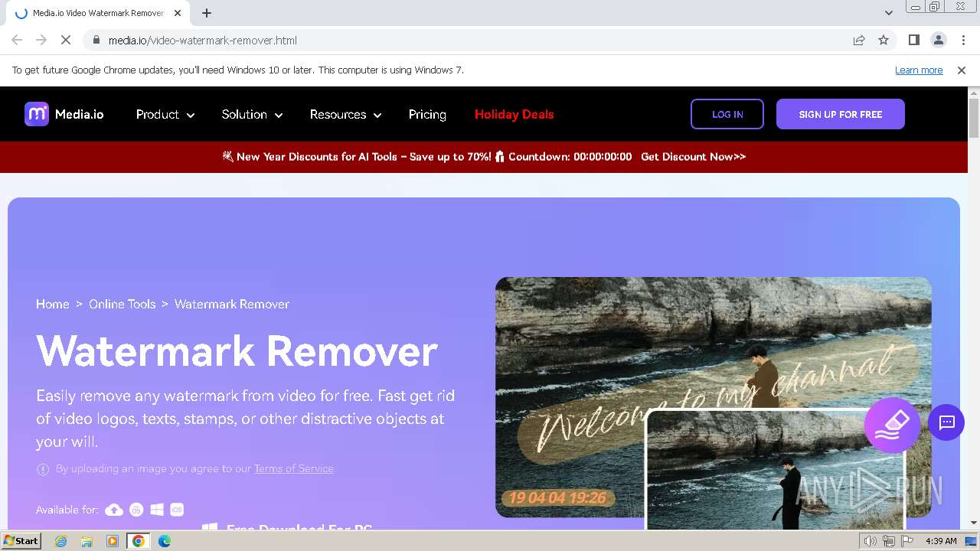
Task: Click the iOS platform icon
Action: (177, 510)
